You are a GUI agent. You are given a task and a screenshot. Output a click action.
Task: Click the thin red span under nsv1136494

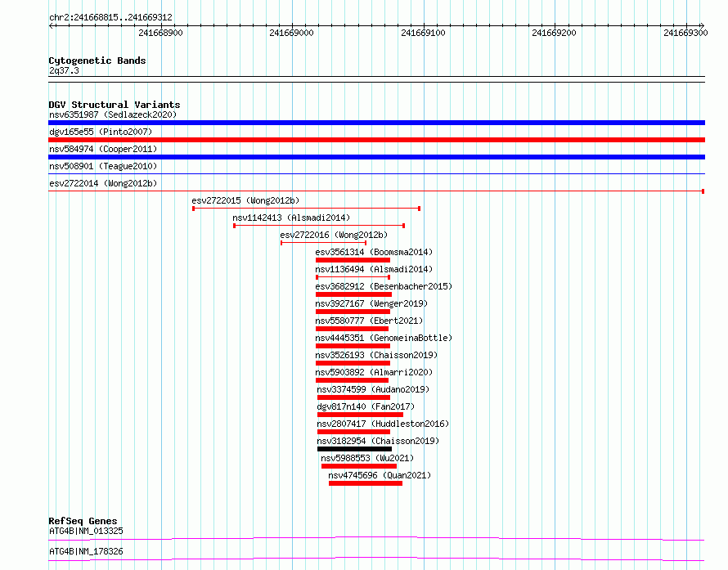[353, 277]
